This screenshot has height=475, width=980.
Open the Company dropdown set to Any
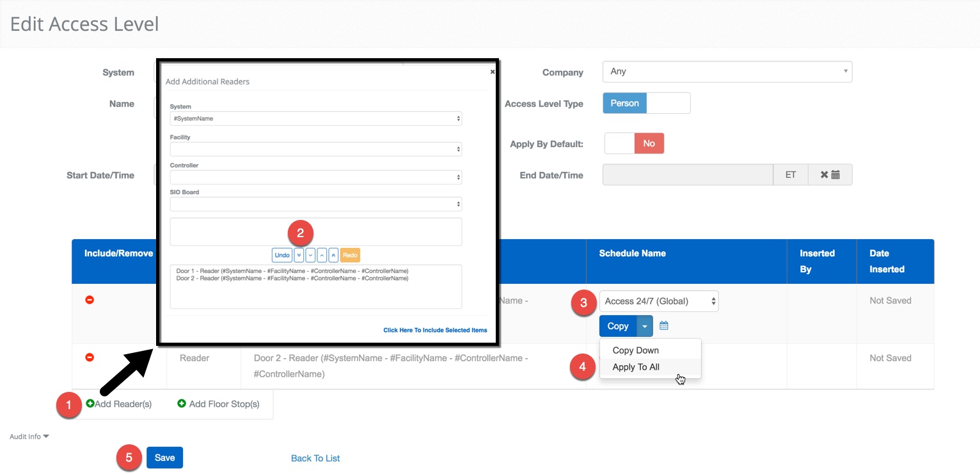point(727,72)
